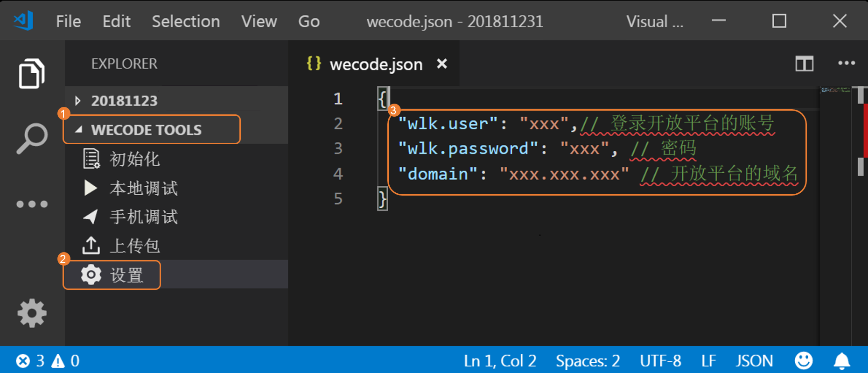This screenshot has width=868, height=373.
Task: Open the Manage gear icon
Action: (32, 313)
